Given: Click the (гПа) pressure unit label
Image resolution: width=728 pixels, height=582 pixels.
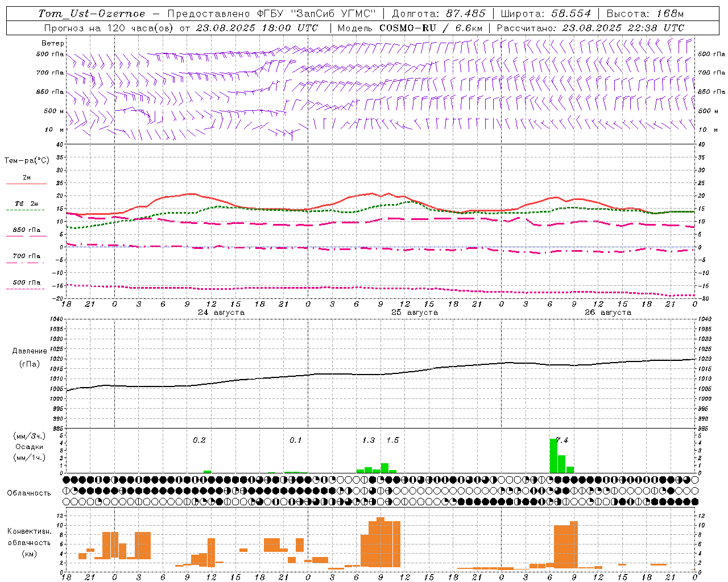Looking at the screenshot, I should (30, 364).
